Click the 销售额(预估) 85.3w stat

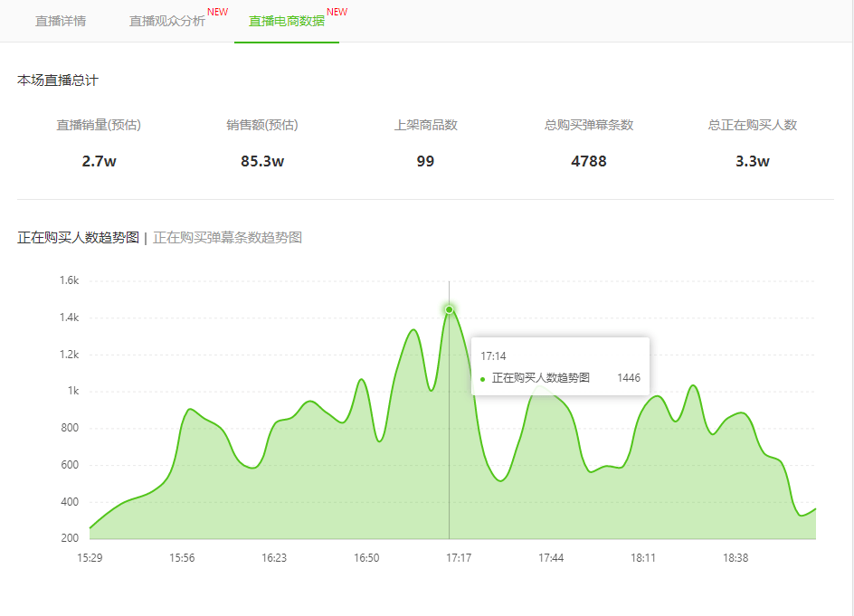tap(262, 143)
